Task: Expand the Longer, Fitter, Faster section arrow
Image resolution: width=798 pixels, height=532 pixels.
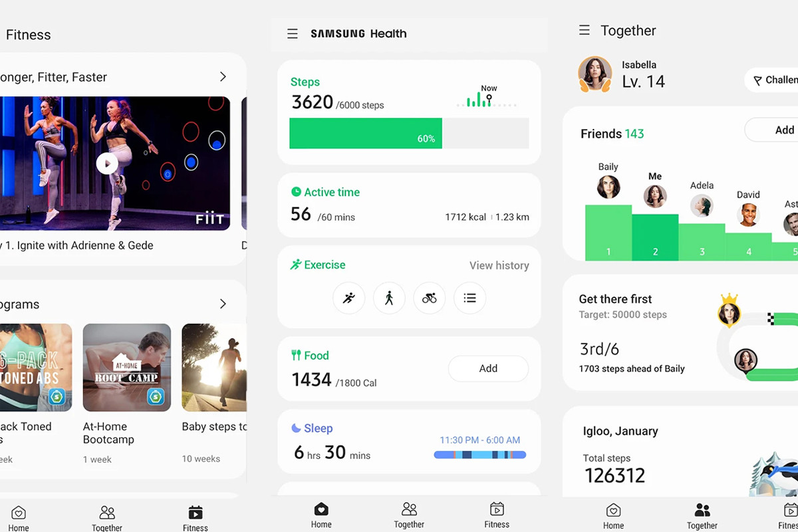Action: [x=223, y=77]
